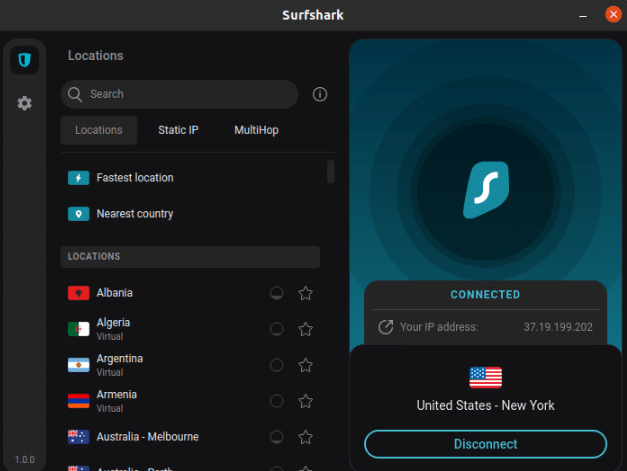Screen dimensions: 627x471
Task: Favorite Algeria with the star icon
Action: click(x=306, y=329)
